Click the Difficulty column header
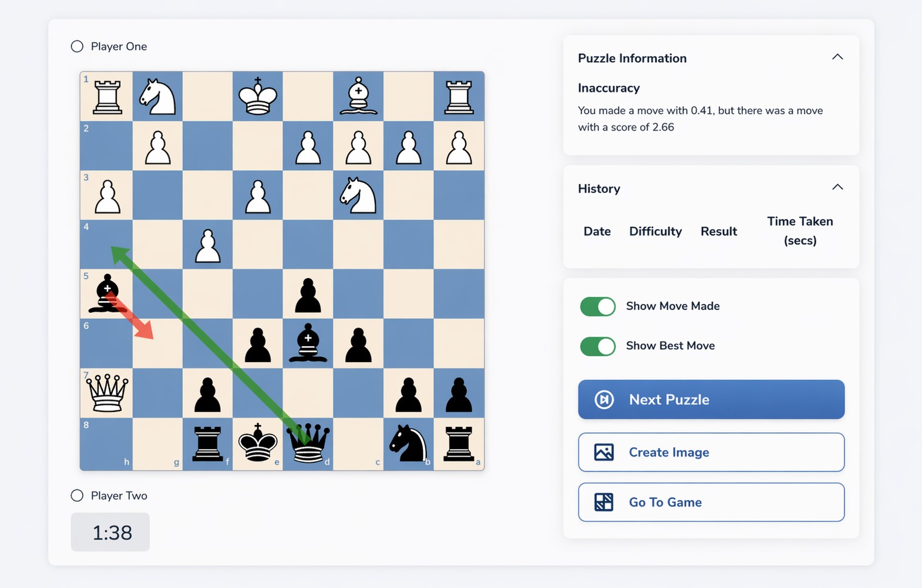The height and width of the screenshot is (588, 922). pyautogui.click(x=655, y=231)
